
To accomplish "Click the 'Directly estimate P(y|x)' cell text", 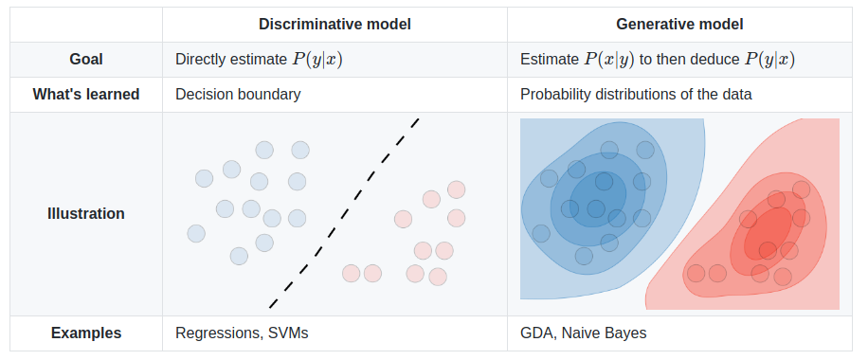I will 259,60.
